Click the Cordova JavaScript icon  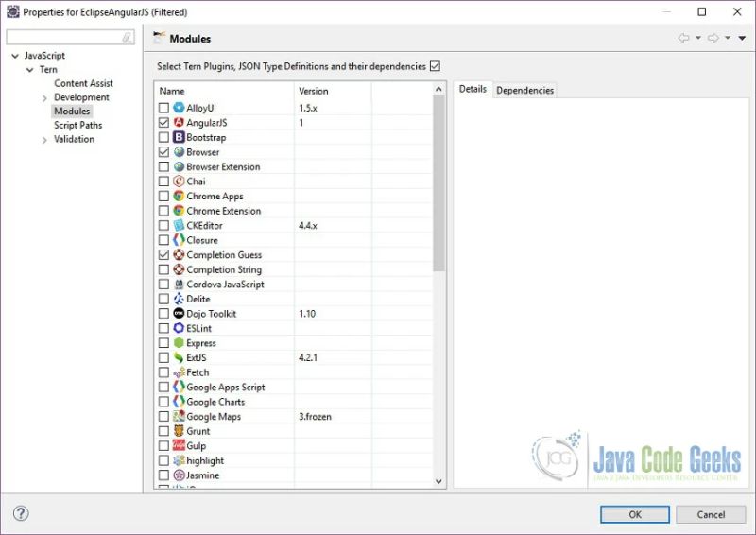[x=179, y=285]
